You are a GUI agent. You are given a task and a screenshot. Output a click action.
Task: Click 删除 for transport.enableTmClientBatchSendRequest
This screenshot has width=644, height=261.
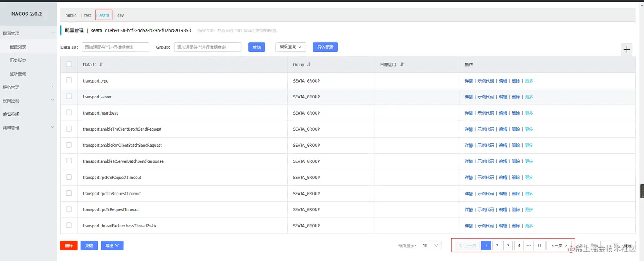tap(516, 129)
